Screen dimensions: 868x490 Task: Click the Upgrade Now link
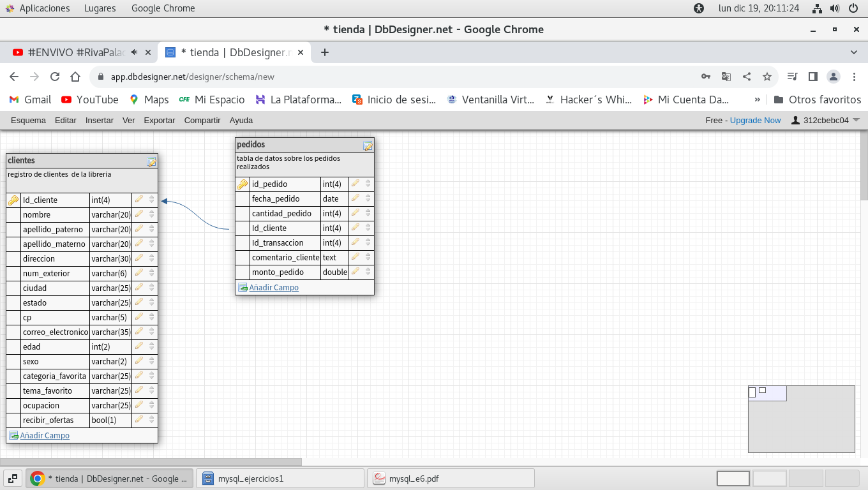pos(755,120)
